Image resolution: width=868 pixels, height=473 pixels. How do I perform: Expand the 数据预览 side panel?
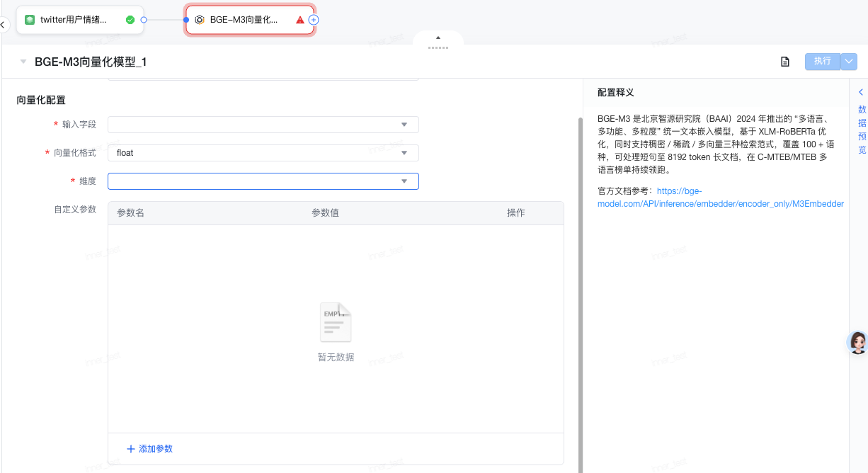pyautogui.click(x=861, y=120)
